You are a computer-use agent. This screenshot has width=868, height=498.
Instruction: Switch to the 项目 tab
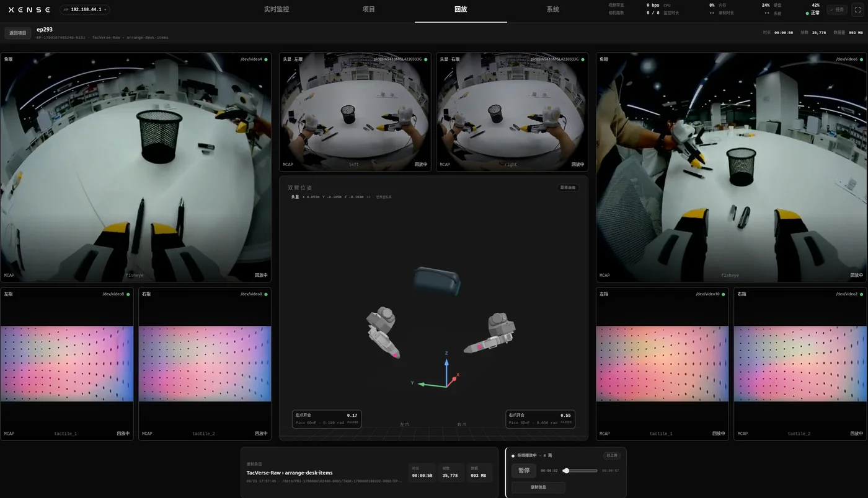pos(369,9)
